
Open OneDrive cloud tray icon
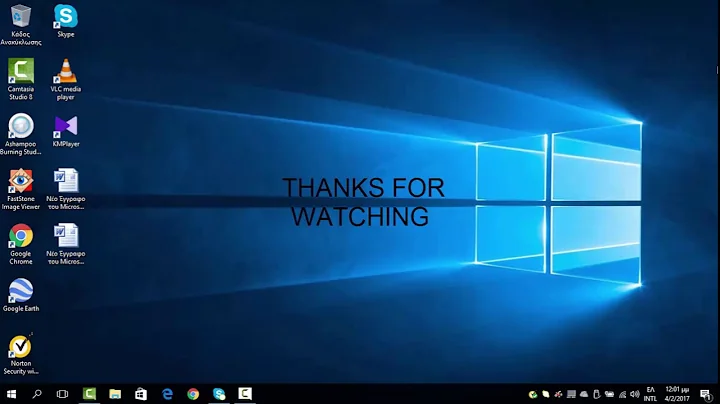(584, 394)
